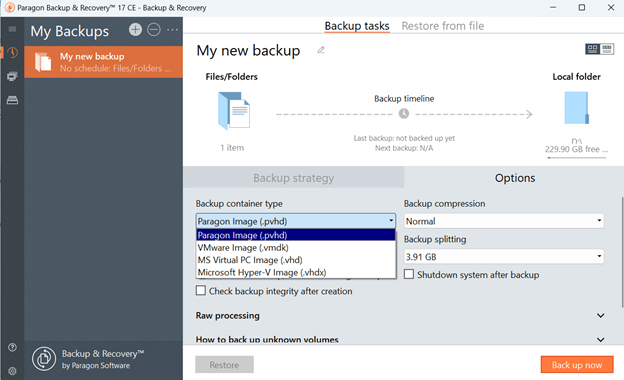The width and height of the screenshot is (624, 380).
Task: Remove backup with minus icon
Action: click(154, 29)
